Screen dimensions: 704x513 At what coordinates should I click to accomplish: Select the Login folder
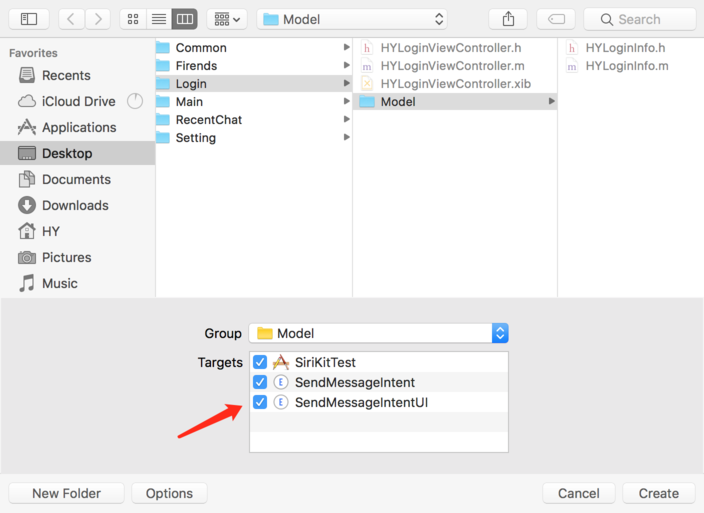[254, 83]
